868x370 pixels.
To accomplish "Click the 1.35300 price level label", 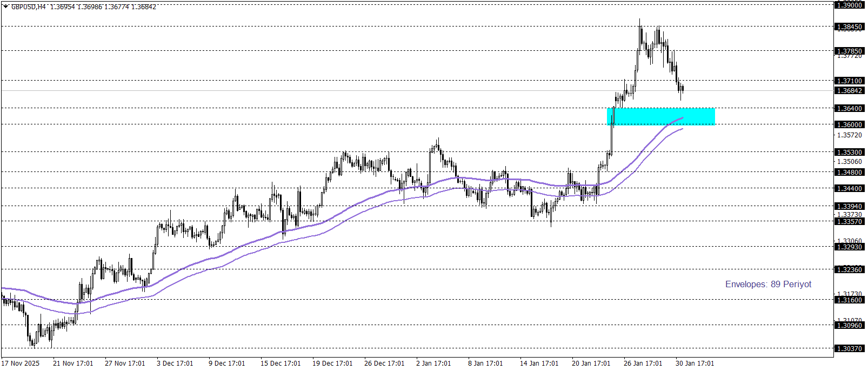I will (849, 152).
